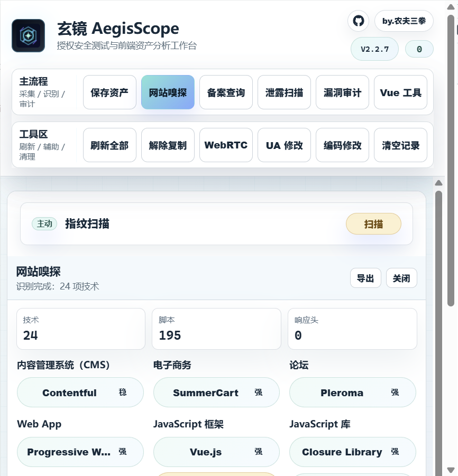The height and width of the screenshot is (476, 458).
Task: Select the SummerCart technology chip
Action: click(216, 392)
